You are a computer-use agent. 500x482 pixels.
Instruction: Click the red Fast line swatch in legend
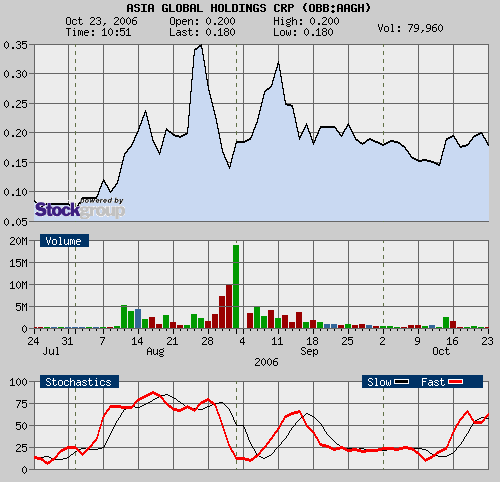point(455,382)
